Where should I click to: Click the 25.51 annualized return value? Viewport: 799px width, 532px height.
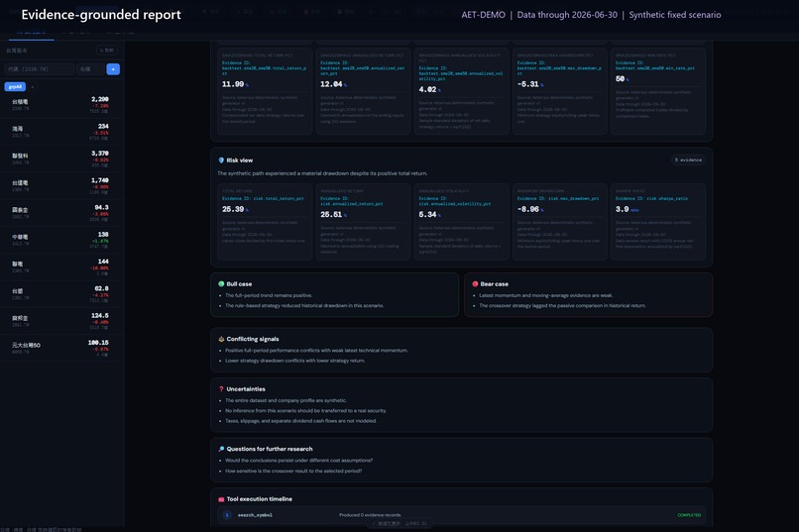coord(332,214)
